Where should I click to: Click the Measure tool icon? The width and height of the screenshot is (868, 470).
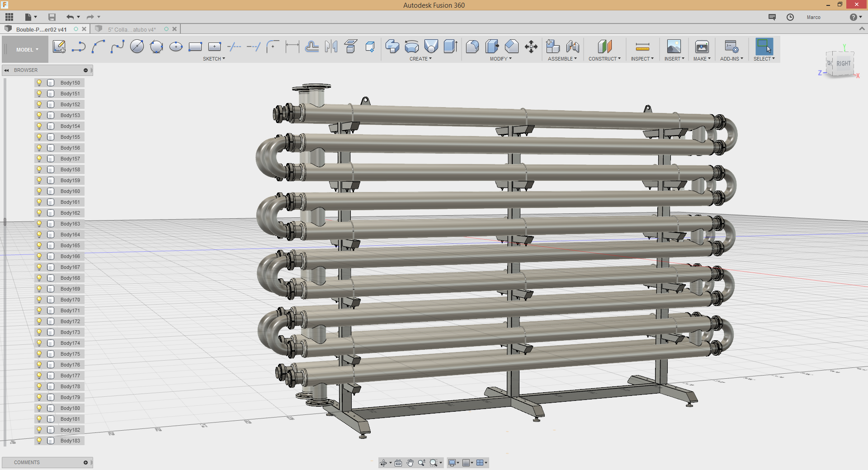642,47
